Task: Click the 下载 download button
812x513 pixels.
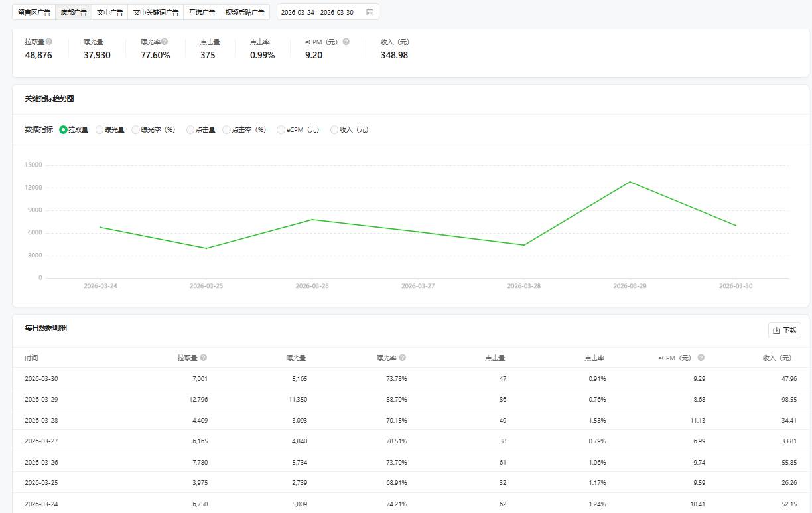Action: (x=784, y=330)
